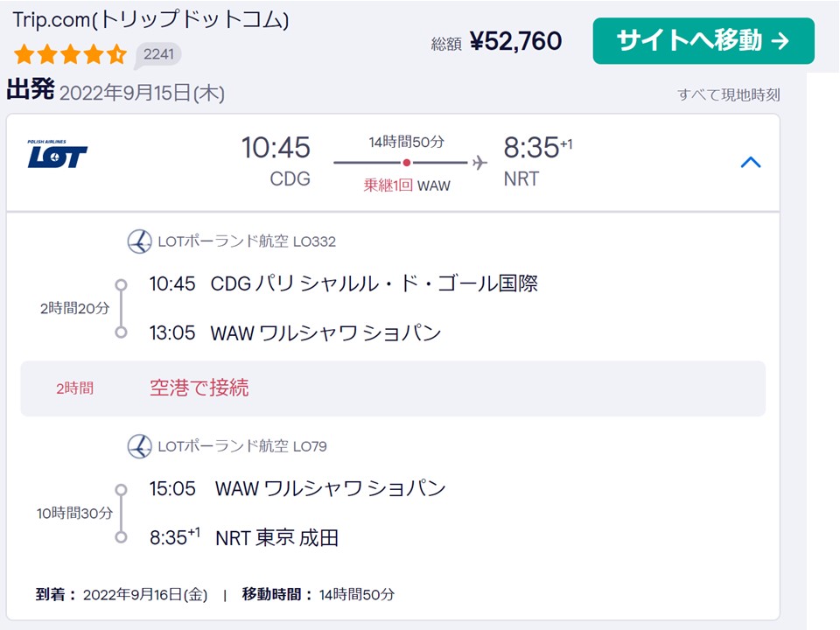Click the airline icon beside LO332

click(139, 241)
